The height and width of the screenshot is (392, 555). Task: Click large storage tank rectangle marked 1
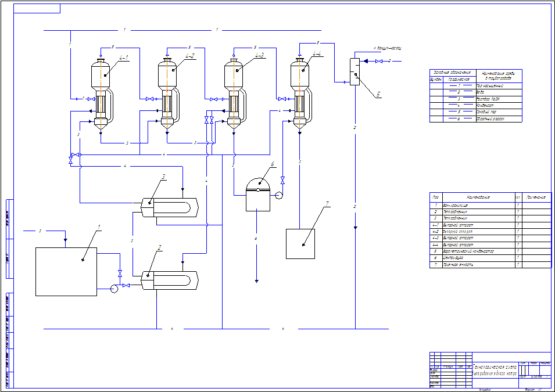click(66, 272)
